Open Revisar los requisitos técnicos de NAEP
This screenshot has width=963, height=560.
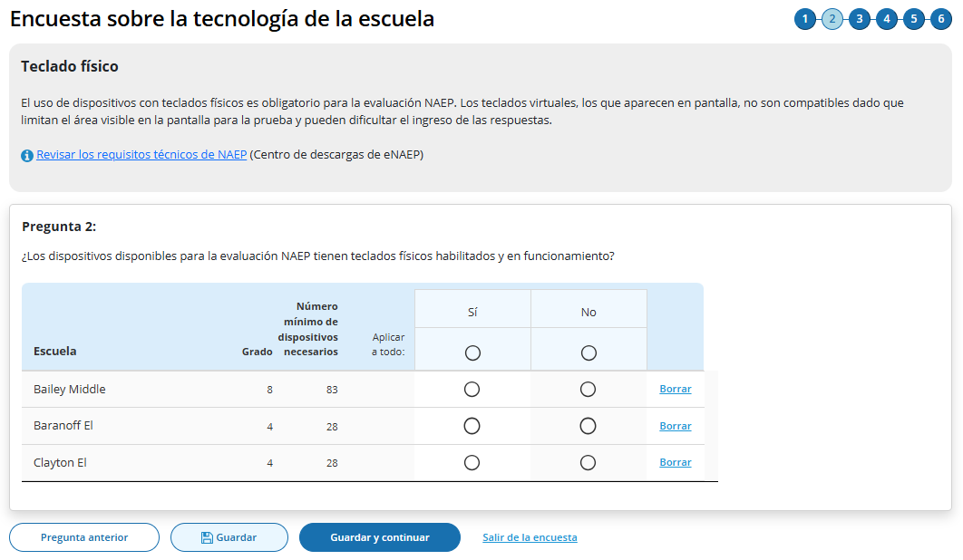(141, 155)
